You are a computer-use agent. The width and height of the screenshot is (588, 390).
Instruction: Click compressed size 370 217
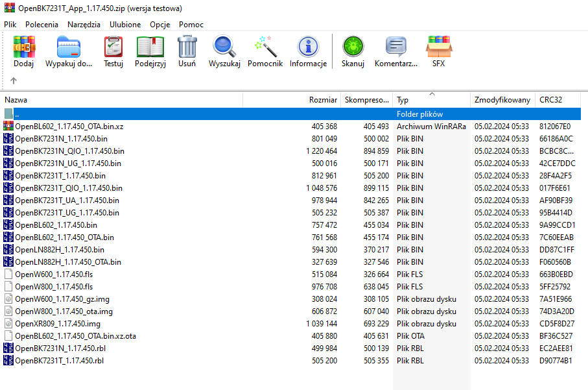point(376,250)
